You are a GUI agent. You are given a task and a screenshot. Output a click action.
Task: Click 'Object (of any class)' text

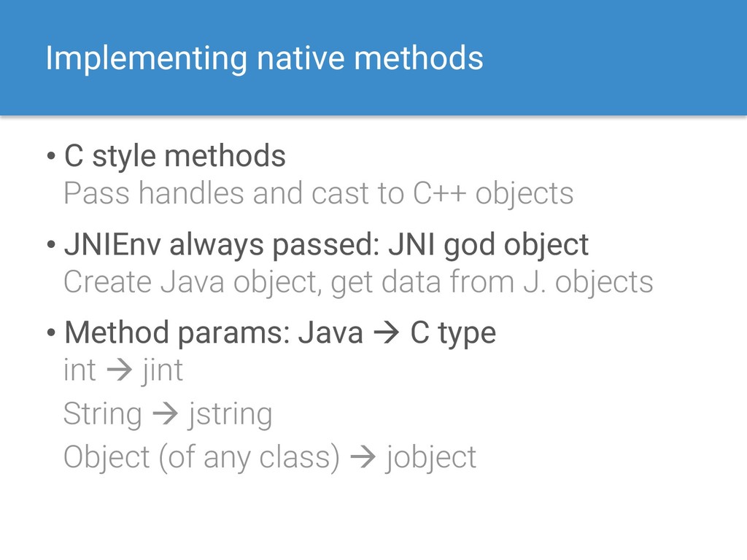click(x=201, y=458)
